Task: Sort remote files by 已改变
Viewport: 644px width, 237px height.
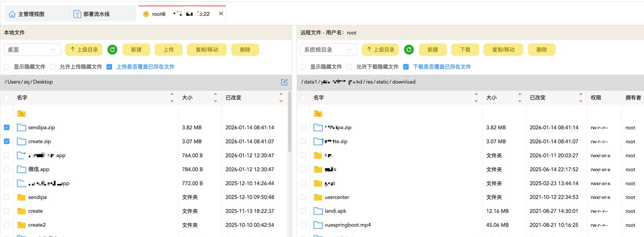Action: (580, 98)
